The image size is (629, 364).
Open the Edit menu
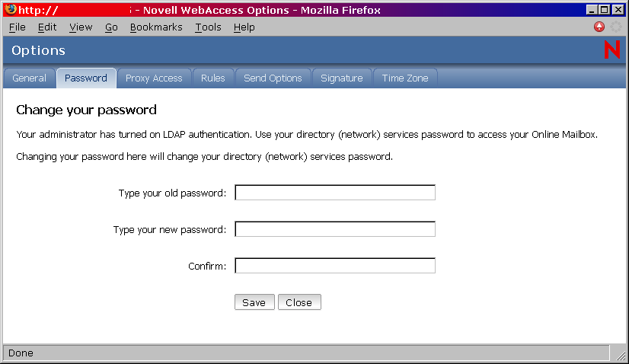coord(47,27)
